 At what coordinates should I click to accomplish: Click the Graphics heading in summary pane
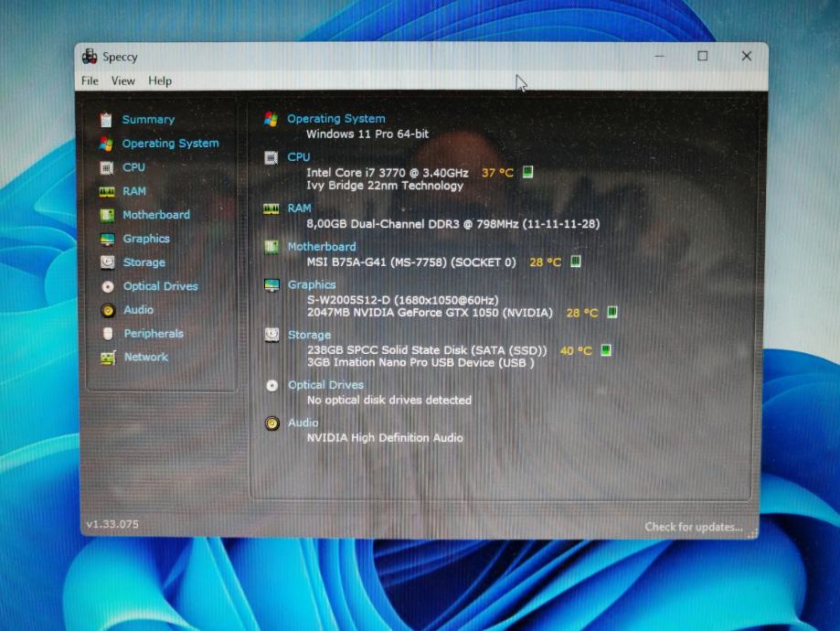coord(312,284)
